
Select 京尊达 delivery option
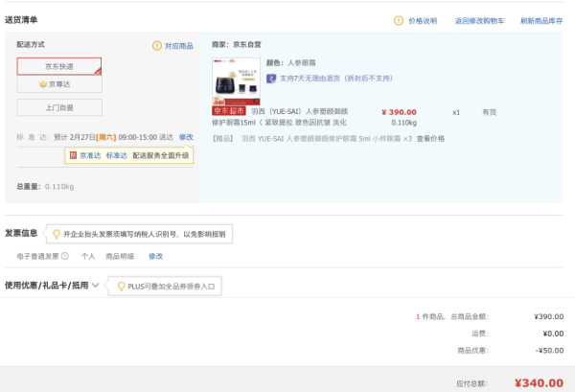[59, 84]
